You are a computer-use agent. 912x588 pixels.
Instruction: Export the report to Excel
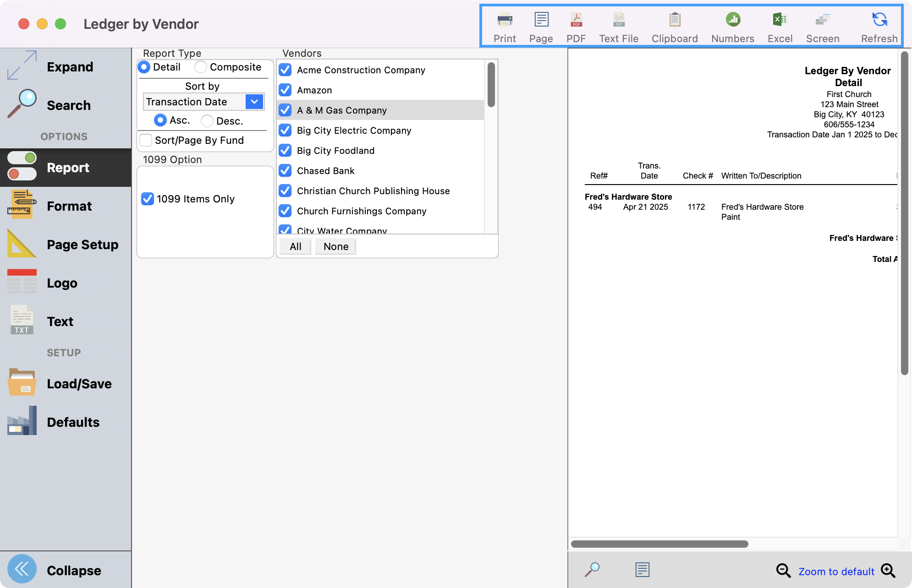(x=780, y=25)
